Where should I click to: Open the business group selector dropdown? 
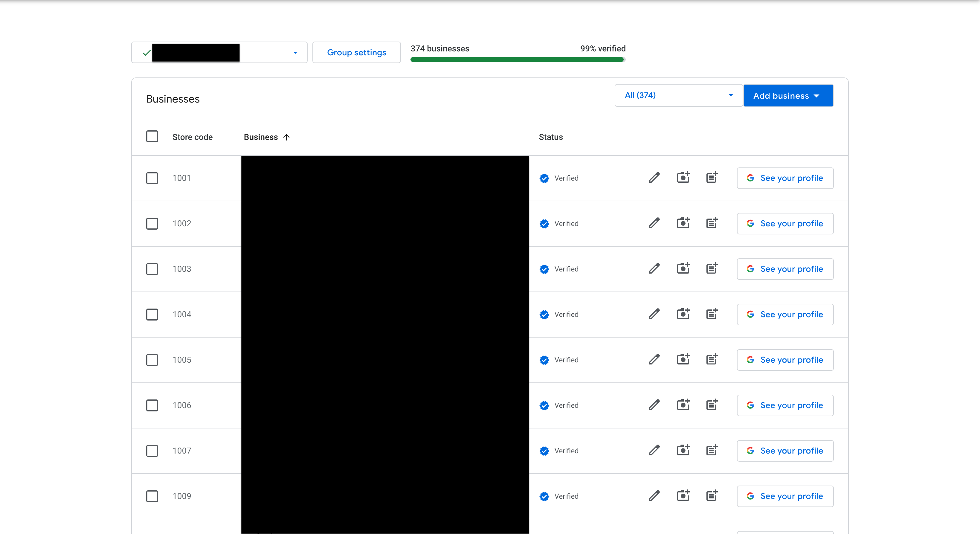point(295,53)
